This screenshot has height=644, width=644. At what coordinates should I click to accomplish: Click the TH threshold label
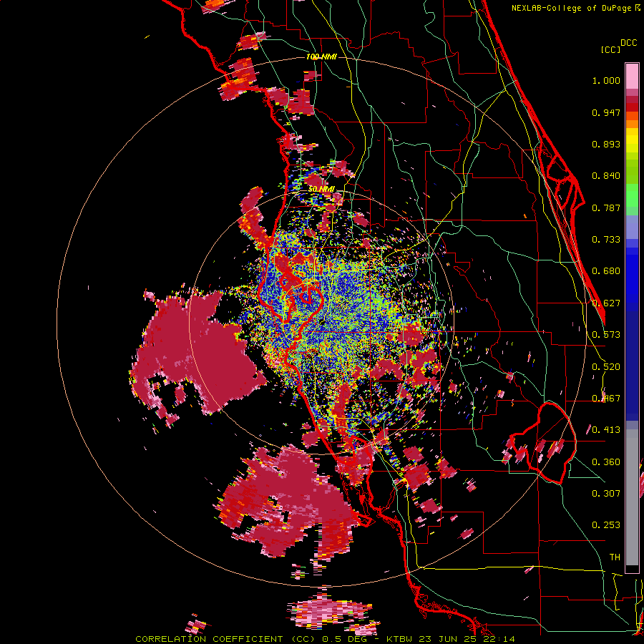[615, 557]
